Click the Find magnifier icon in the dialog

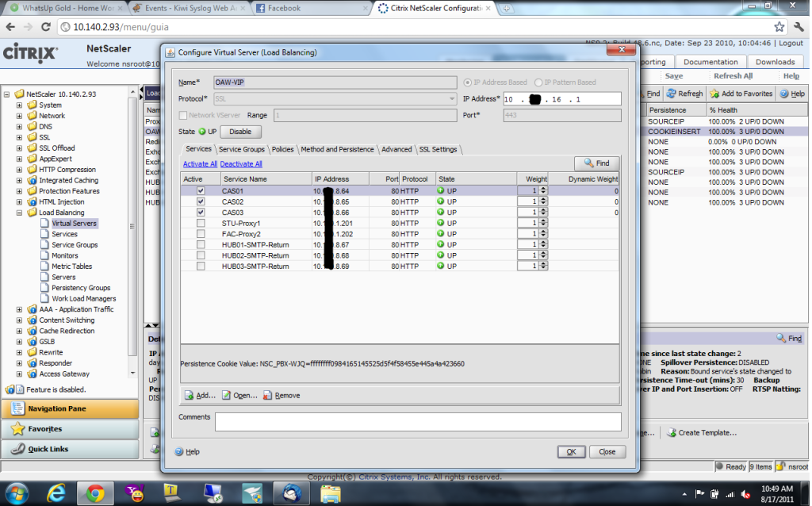point(589,163)
